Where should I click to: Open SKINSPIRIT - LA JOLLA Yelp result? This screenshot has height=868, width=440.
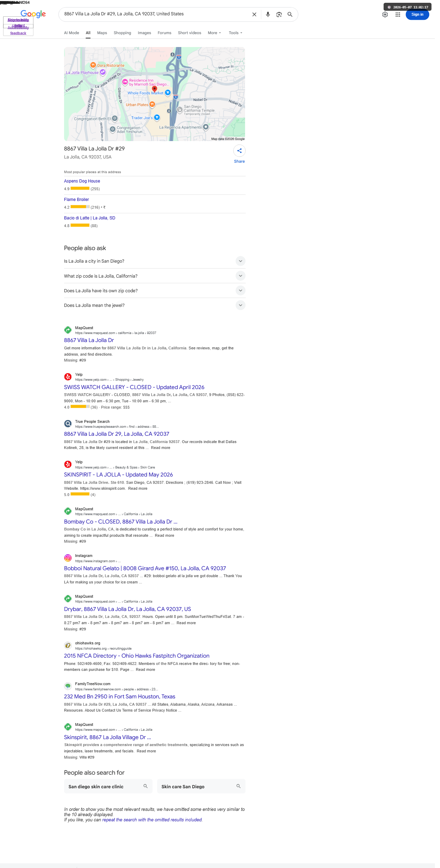click(x=118, y=475)
